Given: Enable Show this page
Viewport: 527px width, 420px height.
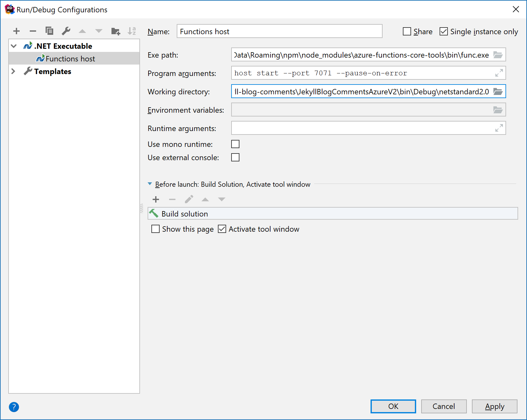Looking at the screenshot, I should [x=155, y=229].
